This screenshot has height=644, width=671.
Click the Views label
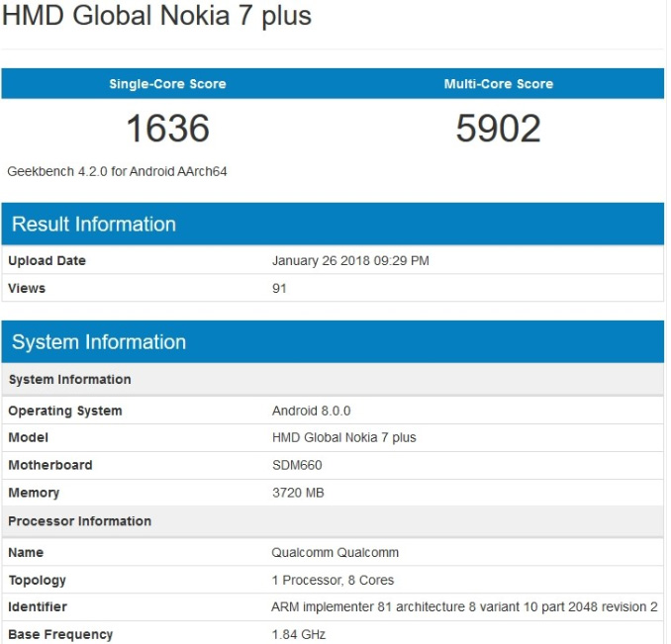(27, 288)
